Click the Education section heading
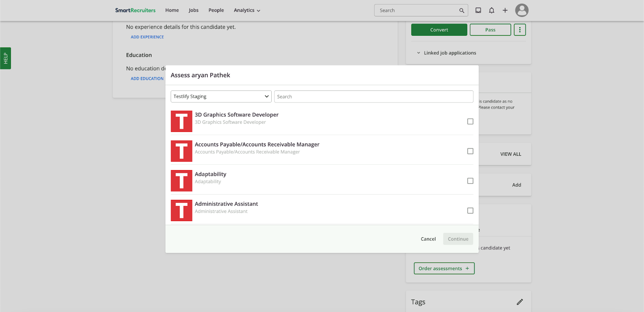Viewport: 644px width, 312px height. 139,55
